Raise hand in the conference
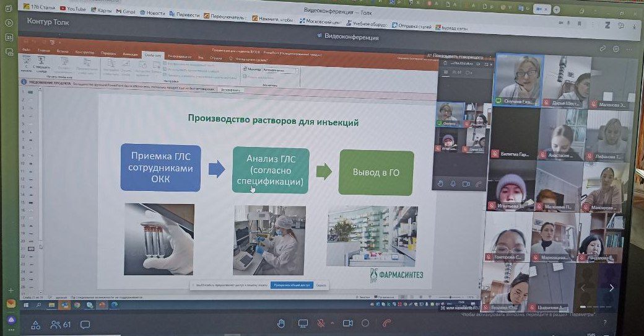 pos(281,323)
